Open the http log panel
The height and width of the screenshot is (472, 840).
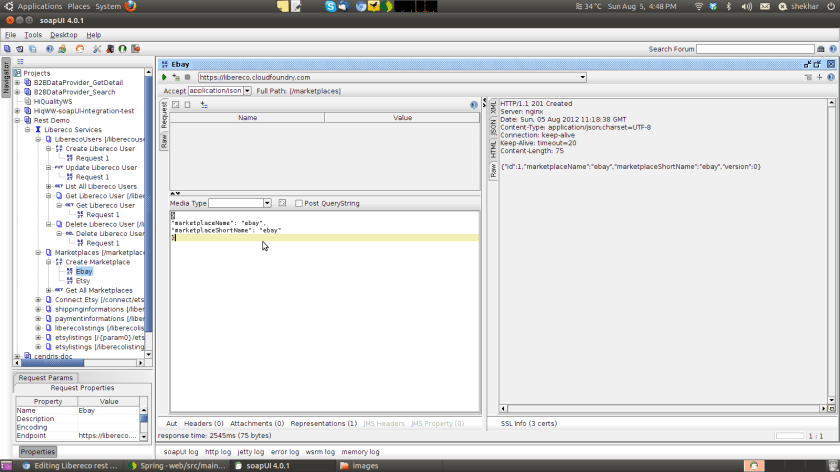(x=217, y=452)
